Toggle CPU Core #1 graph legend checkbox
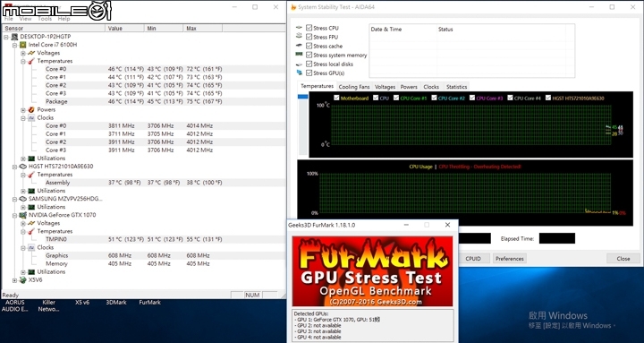The width and height of the screenshot is (644, 343). tap(396, 98)
